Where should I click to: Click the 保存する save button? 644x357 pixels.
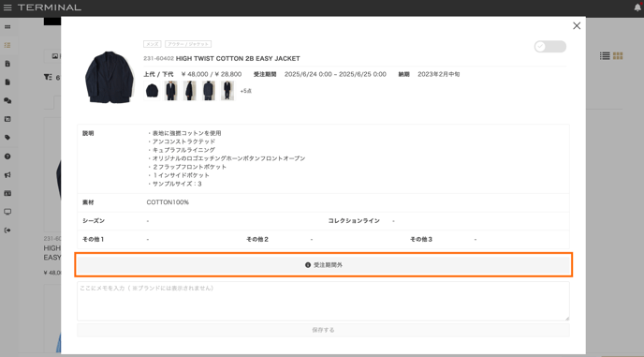(x=323, y=330)
